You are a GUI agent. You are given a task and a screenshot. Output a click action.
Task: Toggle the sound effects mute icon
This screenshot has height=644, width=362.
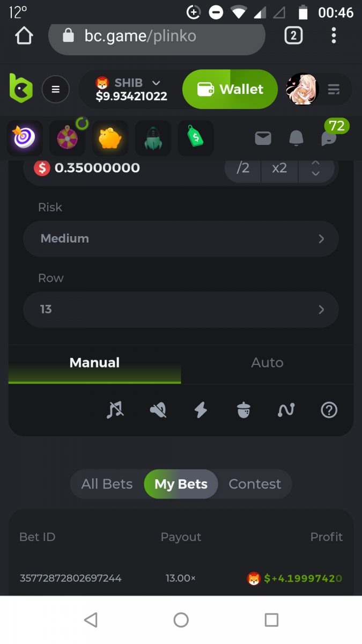[x=158, y=410]
